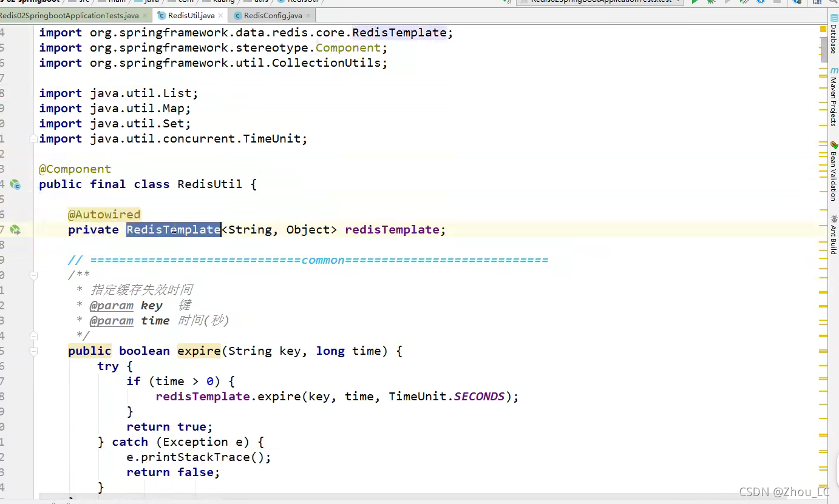Click the editor vertical scrollbar thumb

(x=824, y=50)
